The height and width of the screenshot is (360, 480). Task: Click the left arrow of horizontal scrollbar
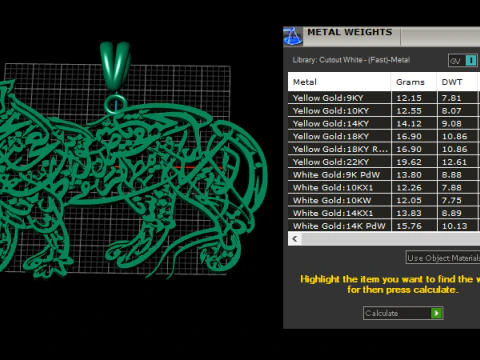295,239
